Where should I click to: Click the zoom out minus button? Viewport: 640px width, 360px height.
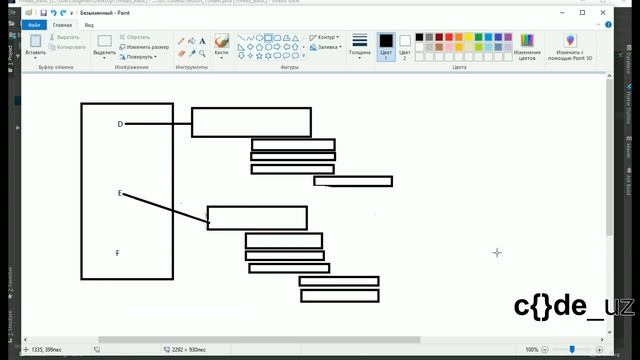(544, 350)
